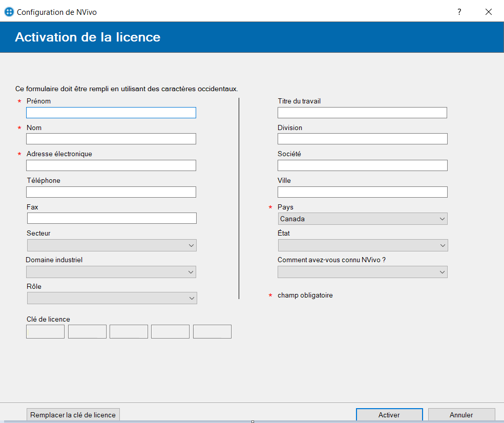Select the Ville text field
The image size is (504, 423).
363,192
